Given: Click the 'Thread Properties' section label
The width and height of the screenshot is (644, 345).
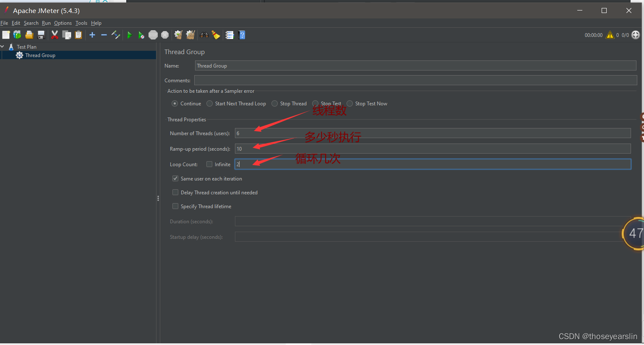Looking at the screenshot, I should (x=187, y=120).
